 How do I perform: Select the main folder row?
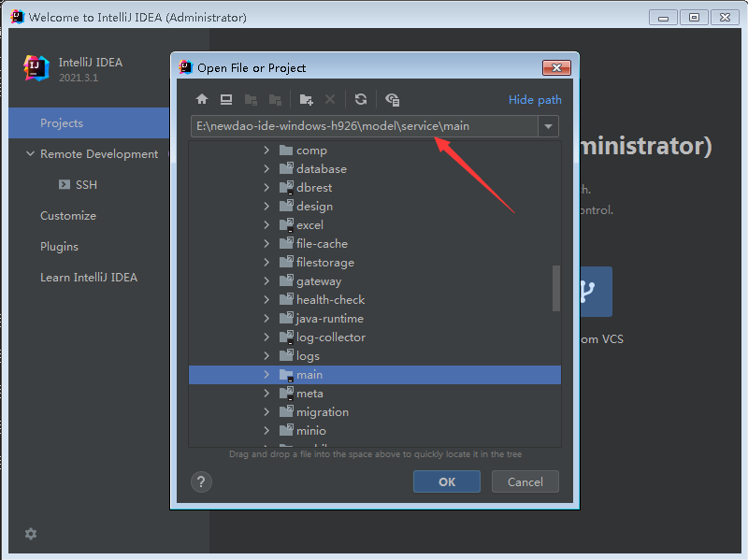pos(375,375)
